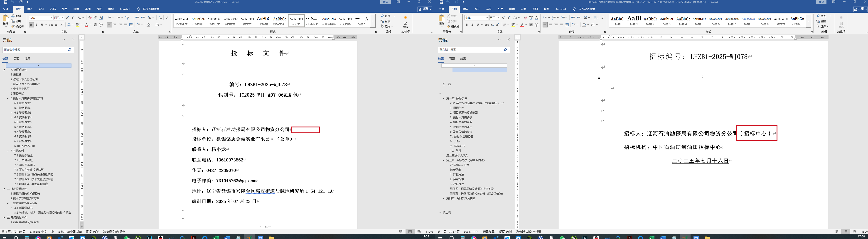Apply 节标题 style in left window
This screenshot has height=239, width=868.
pos(263,21)
